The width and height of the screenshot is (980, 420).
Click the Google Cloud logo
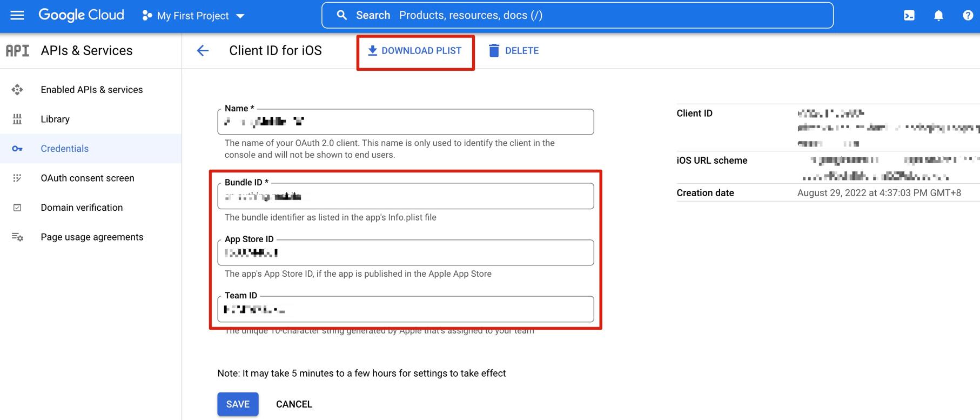[81, 15]
